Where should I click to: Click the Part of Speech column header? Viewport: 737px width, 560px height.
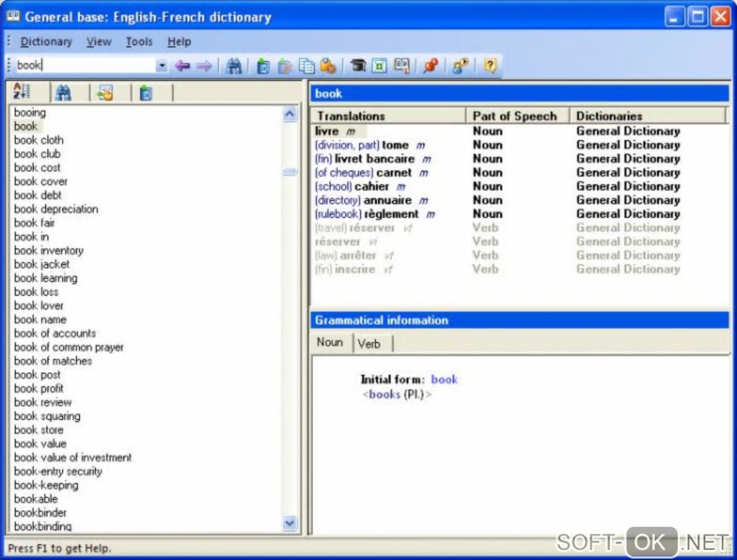pyautogui.click(x=517, y=116)
